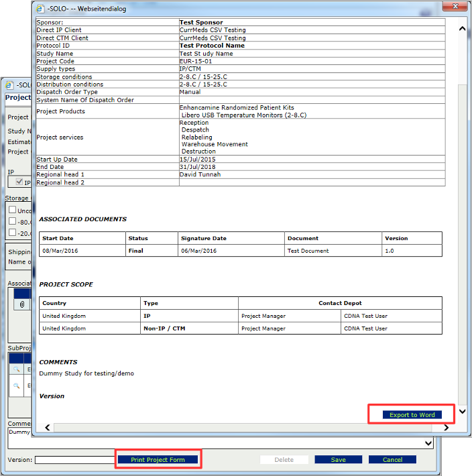Toggle the IP checkbox in background window
472x476 pixels.
coord(19,182)
